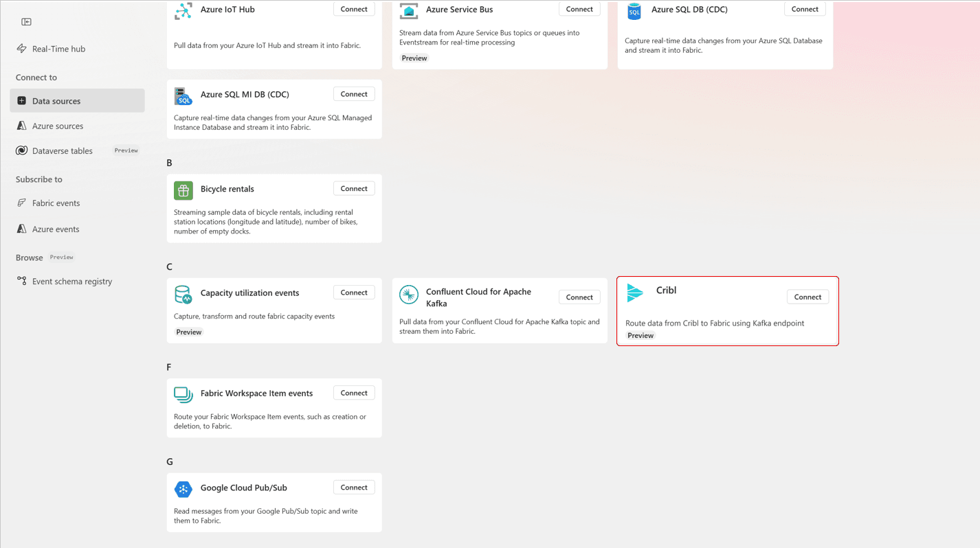The image size is (980, 548).
Task: Connect to Confluent Cloud for Apache Kafka
Action: (579, 297)
